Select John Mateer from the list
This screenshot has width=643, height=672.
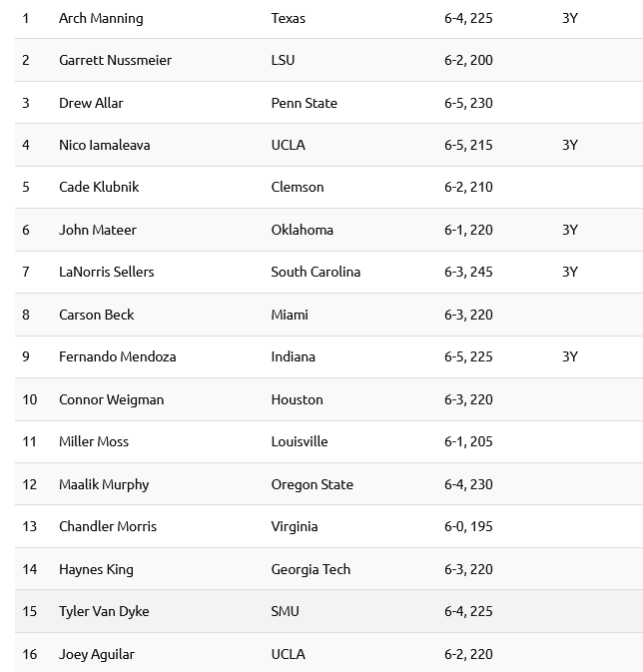click(98, 230)
